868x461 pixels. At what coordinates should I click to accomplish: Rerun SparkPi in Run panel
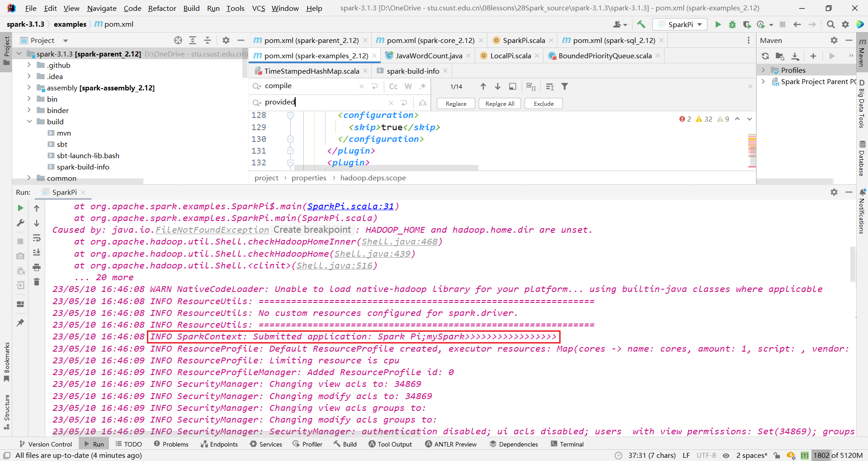click(x=20, y=208)
